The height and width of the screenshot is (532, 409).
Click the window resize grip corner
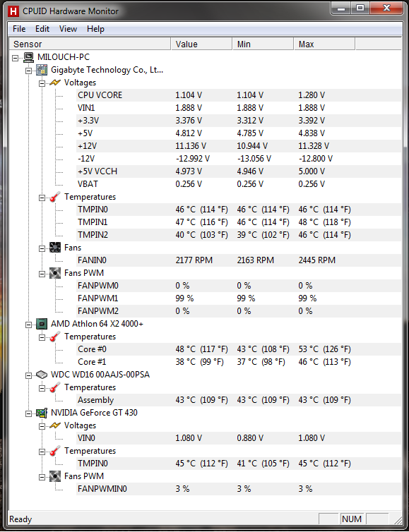pos(397,519)
